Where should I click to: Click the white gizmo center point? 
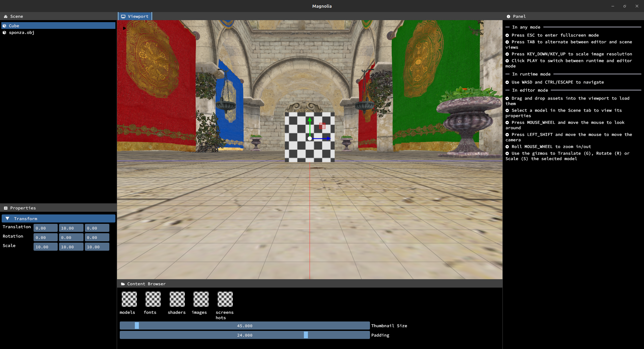coord(310,138)
